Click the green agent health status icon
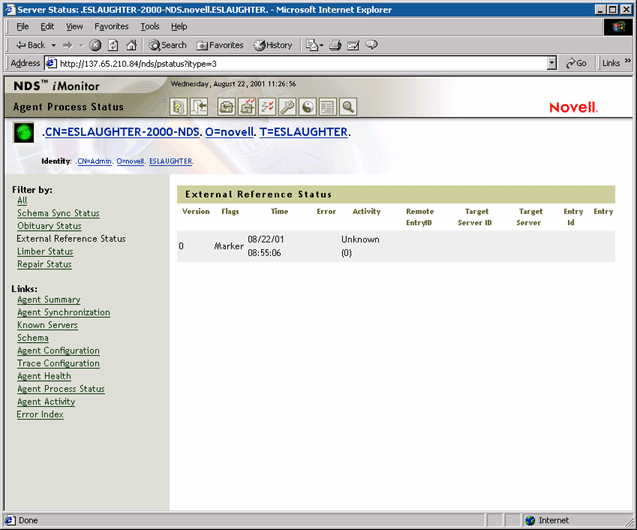The width and height of the screenshot is (637, 530). point(25,133)
